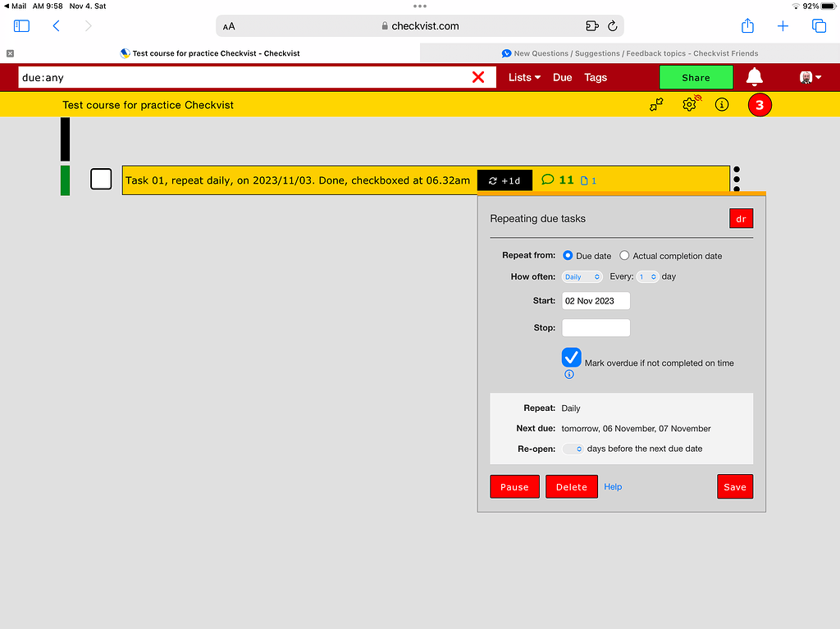Click the list info icon
Image resolution: width=840 pixels, height=629 pixels.
click(x=722, y=105)
